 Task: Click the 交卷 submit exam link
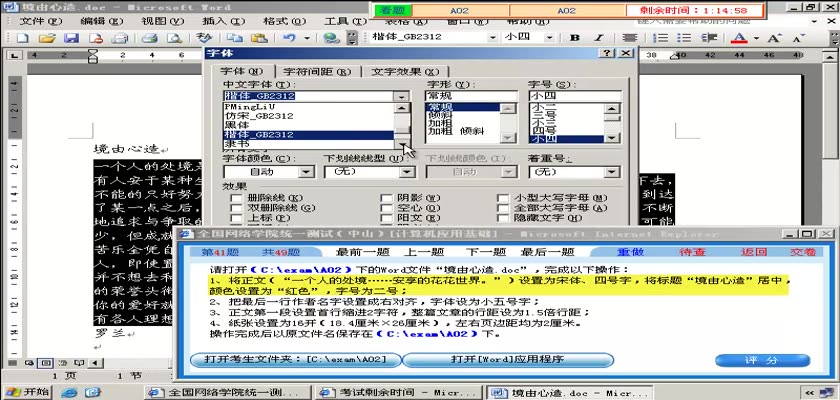802,252
